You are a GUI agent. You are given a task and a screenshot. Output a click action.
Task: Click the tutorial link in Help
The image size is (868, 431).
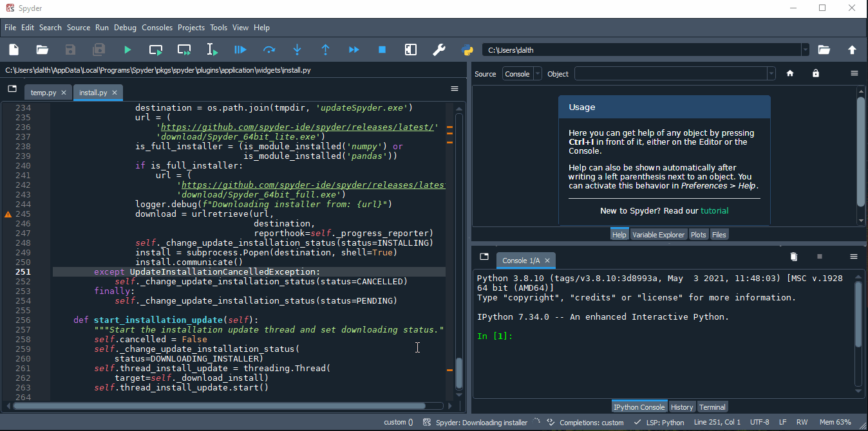714,210
